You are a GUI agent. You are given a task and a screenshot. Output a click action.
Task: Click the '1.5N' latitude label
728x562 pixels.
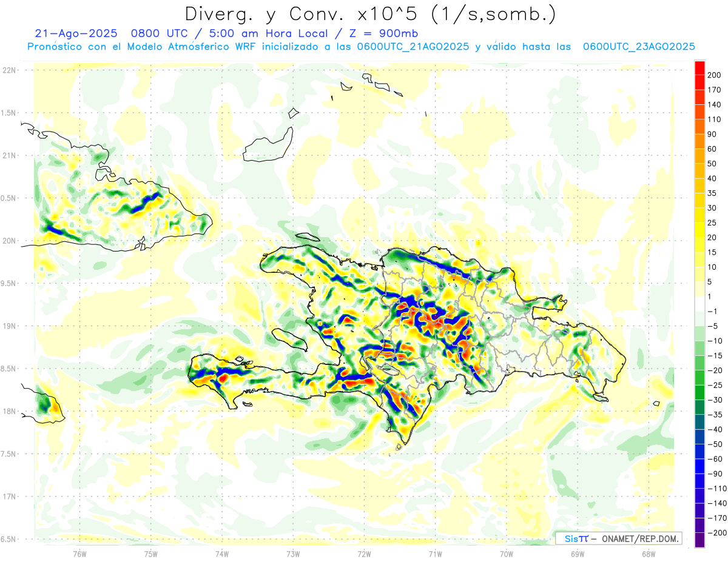pyautogui.click(x=8, y=113)
